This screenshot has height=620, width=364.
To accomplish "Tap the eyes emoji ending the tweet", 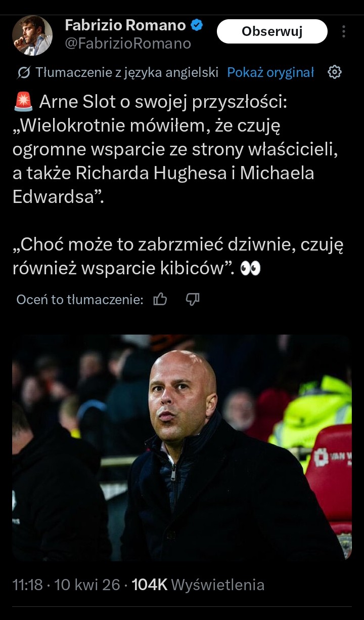I will coord(250,268).
